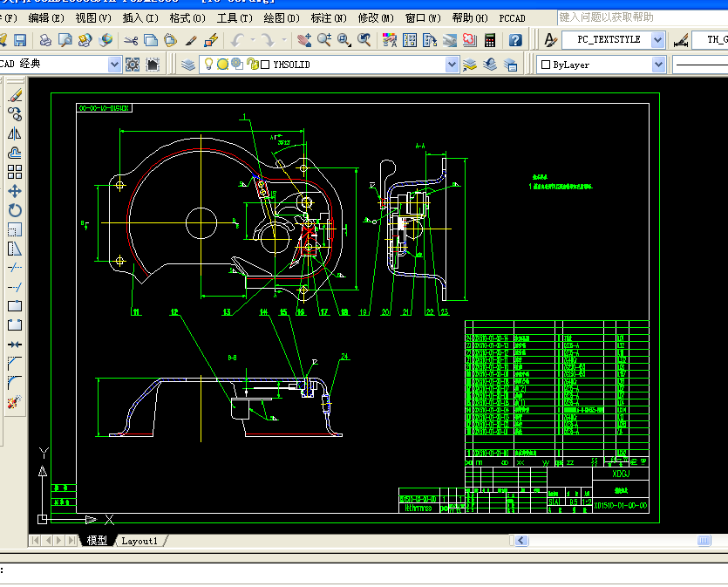Open Help with the question mark icon
This screenshot has height=587, width=728.
click(515, 40)
